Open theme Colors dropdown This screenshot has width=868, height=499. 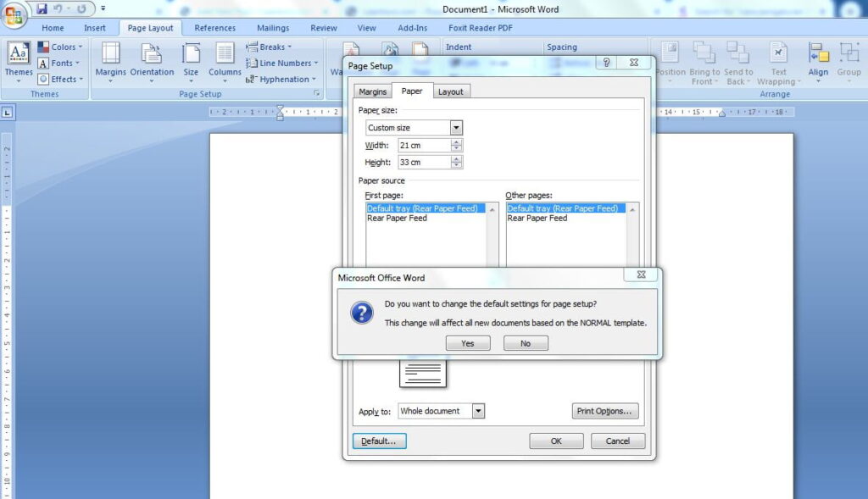pyautogui.click(x=60, y=47)
